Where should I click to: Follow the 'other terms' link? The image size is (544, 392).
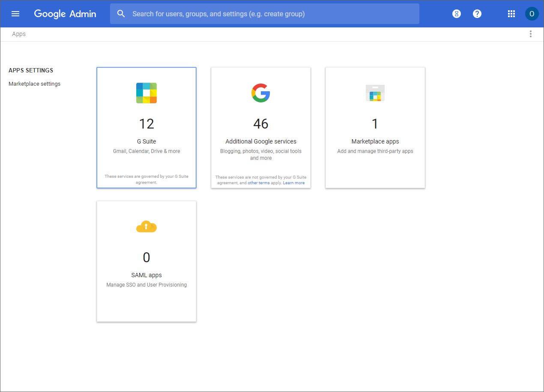click(x=259, y=183)
